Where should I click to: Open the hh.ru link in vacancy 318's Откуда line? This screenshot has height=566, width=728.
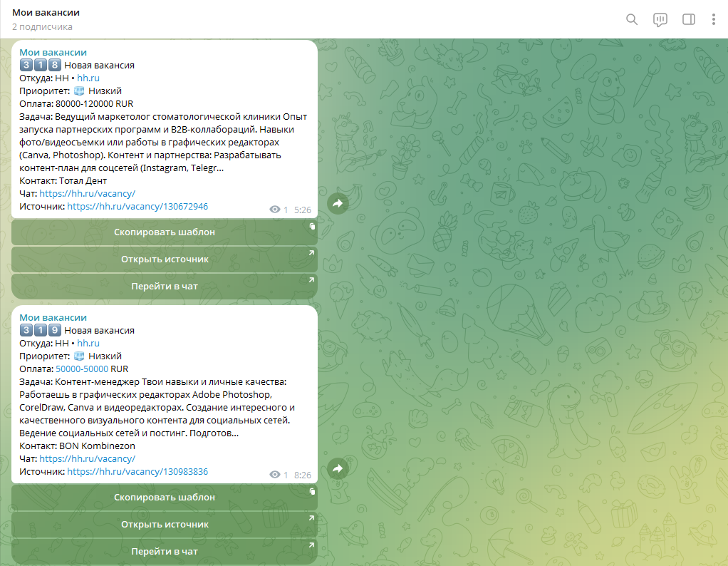click(x=89, y=78)
